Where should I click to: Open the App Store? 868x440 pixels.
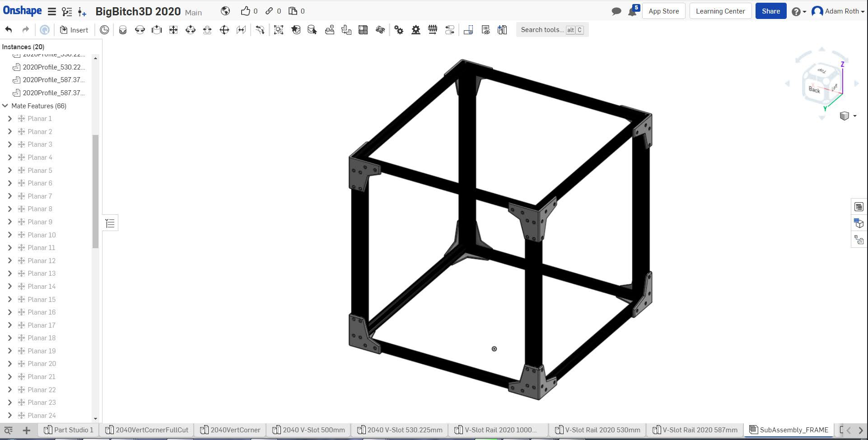(663, 11)
